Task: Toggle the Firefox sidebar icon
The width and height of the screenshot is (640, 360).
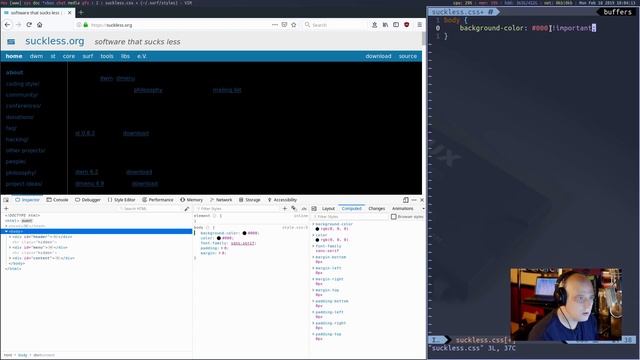Action: point(396,25)
